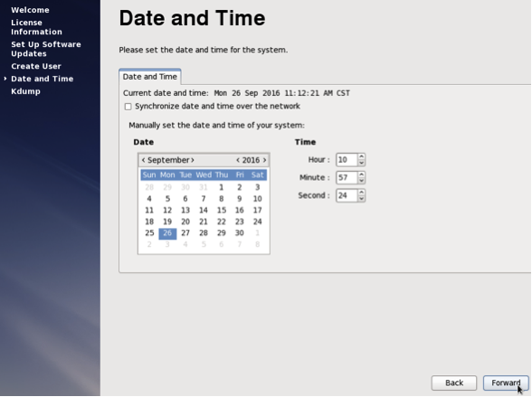Screen dimensions: 532x397
Task: Open Welcome step in sidebar
Action: pyautogui.click(x=30, y=10)
